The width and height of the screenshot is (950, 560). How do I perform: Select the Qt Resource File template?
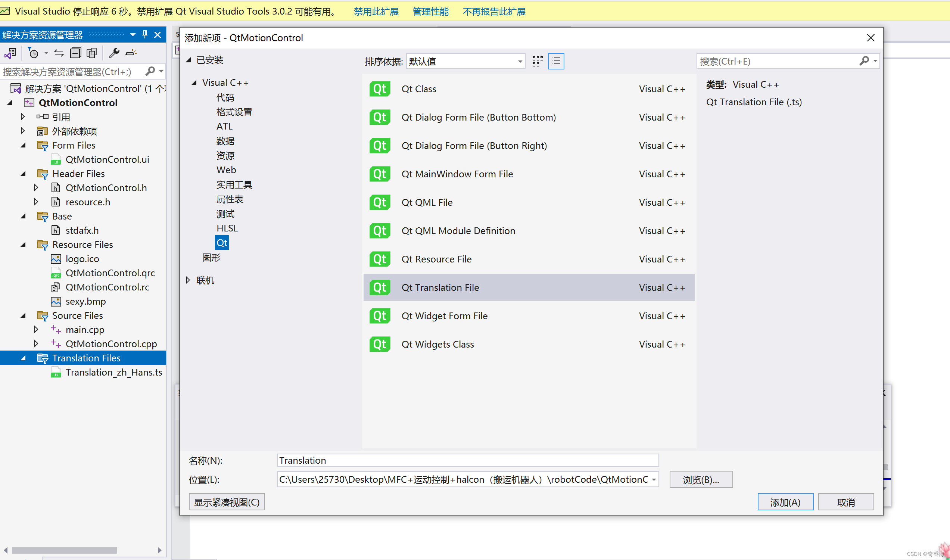(529, 259)
